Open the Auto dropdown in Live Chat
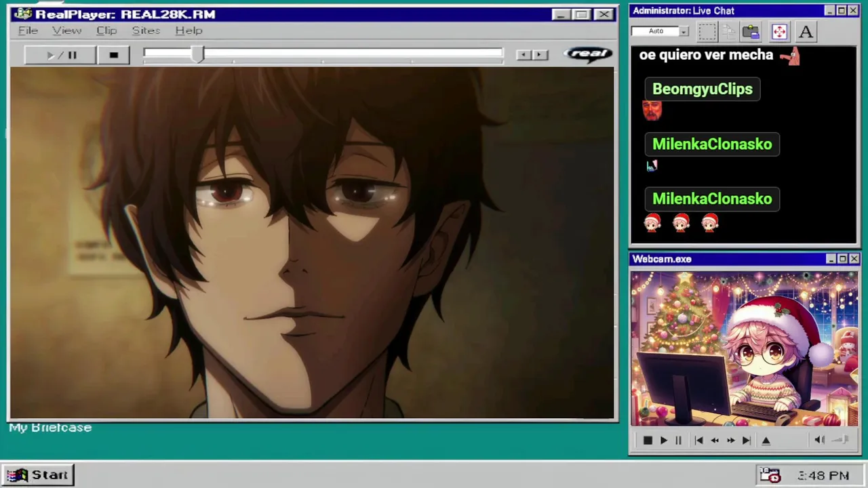 (x=684, y=31)
